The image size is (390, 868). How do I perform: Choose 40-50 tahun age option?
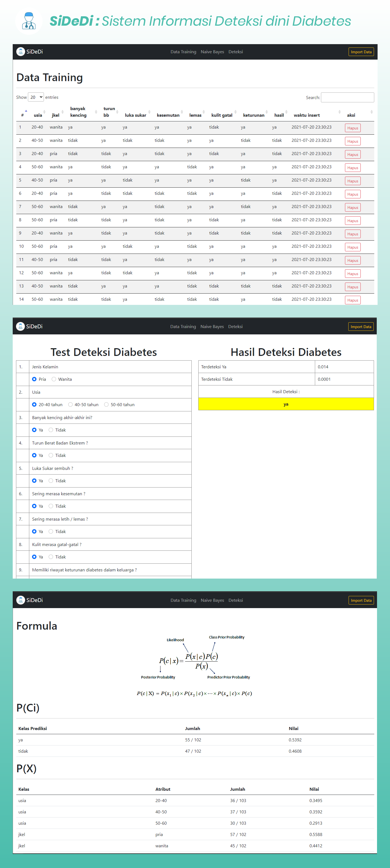(70, 404)
